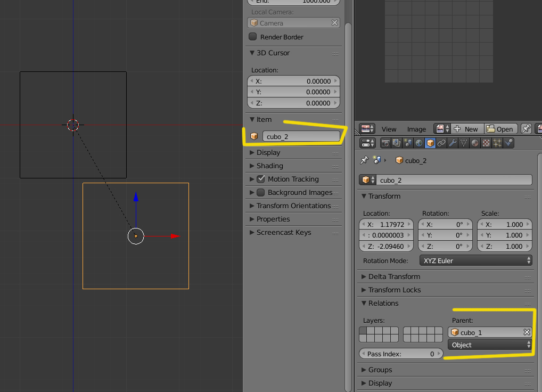Enable the Background Images checkbox
Screen dimensions: 542x392
(x=261, y=193)
